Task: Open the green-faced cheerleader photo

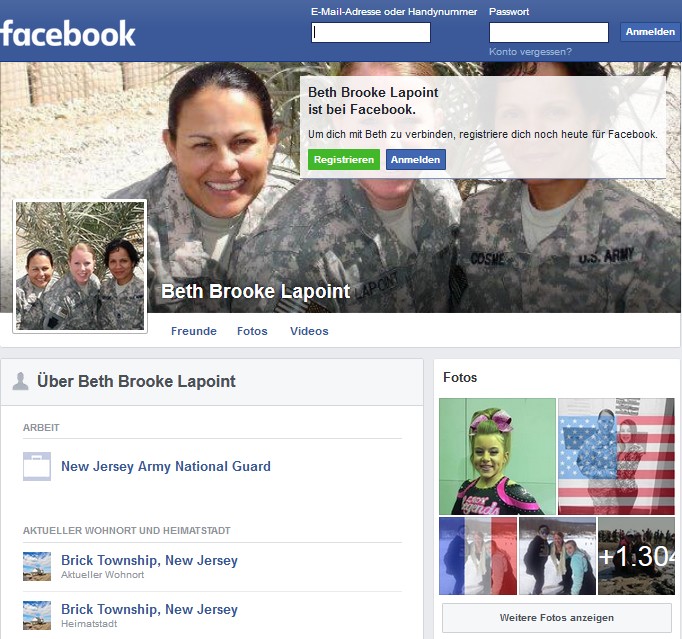Action: pyautogui.click(x=497, y=456)
